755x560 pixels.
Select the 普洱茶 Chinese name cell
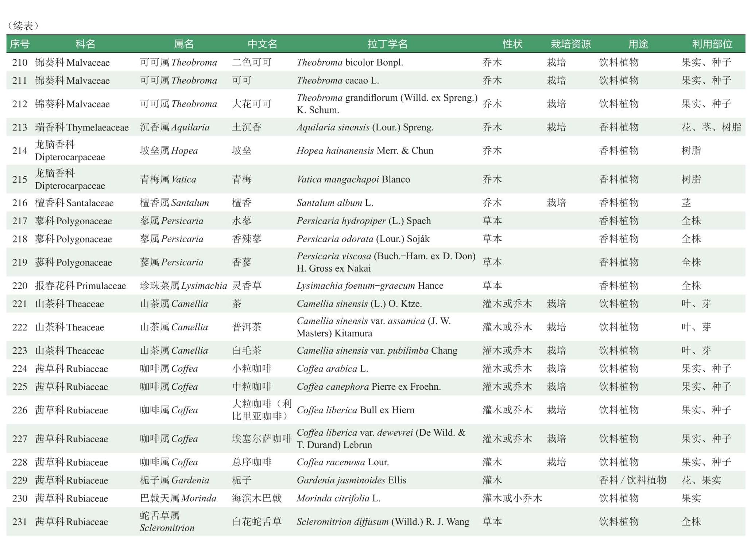[x=247, y=327]
